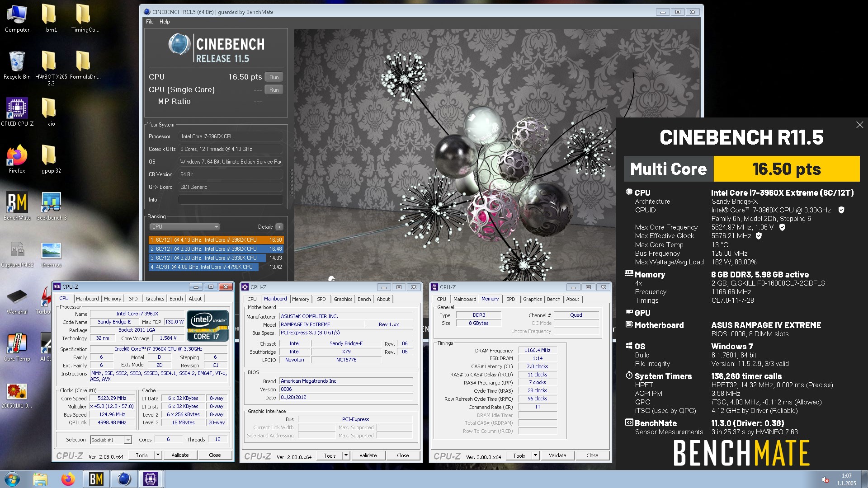Launch Core Temp desktop shortcut
Screen dimensions: 868x488
point(17,347)
